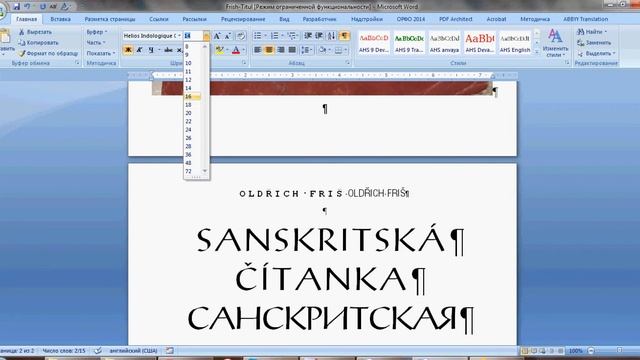Click the numbered list icon
The height and width of the screenshot is (360, 640).
coord(275,36)
